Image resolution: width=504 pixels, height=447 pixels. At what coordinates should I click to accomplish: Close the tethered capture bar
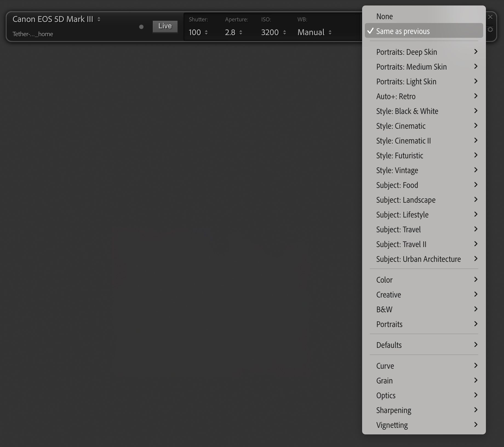coord(490,17)
